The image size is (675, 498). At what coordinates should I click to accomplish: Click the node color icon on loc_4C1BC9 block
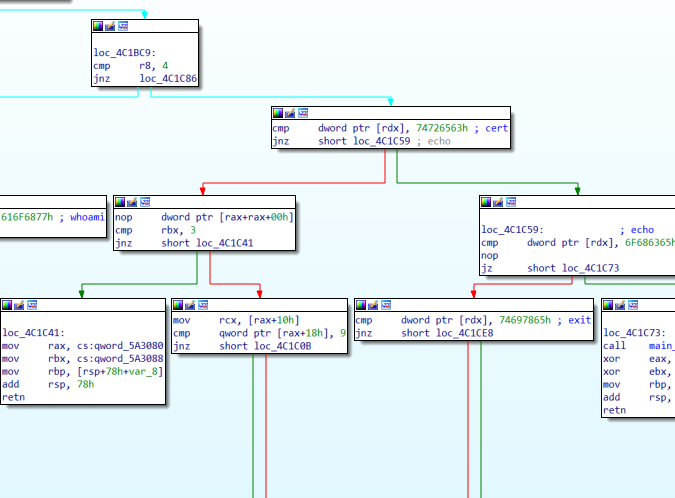97,26
